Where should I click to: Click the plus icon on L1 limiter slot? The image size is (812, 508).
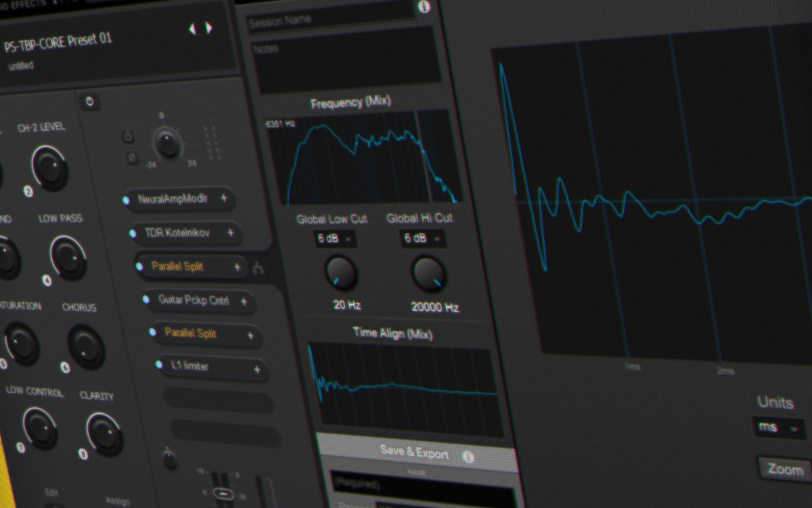tap(257, 369)
